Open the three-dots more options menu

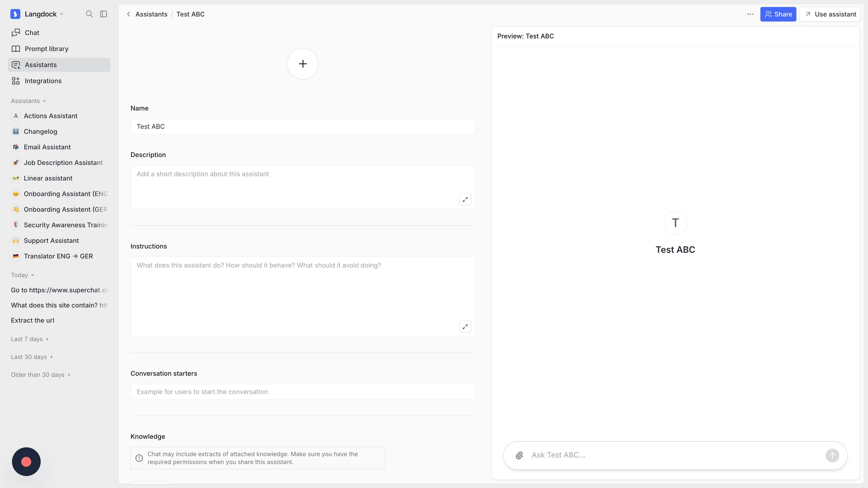click(x=750, y=14)
